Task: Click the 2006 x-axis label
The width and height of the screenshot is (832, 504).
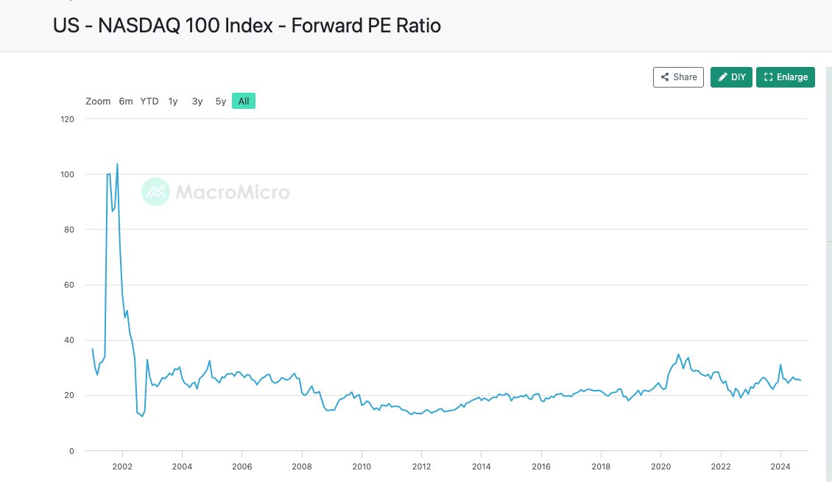Action: coord(242,466)
